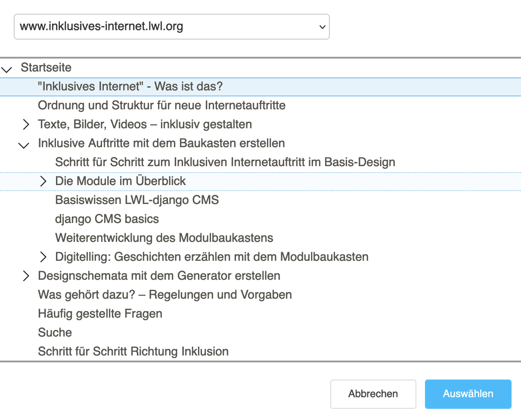
Task: Pick Schritt für Schritt Richtung Inklusion
Action: pyautogui.click(x=133, y=351)
